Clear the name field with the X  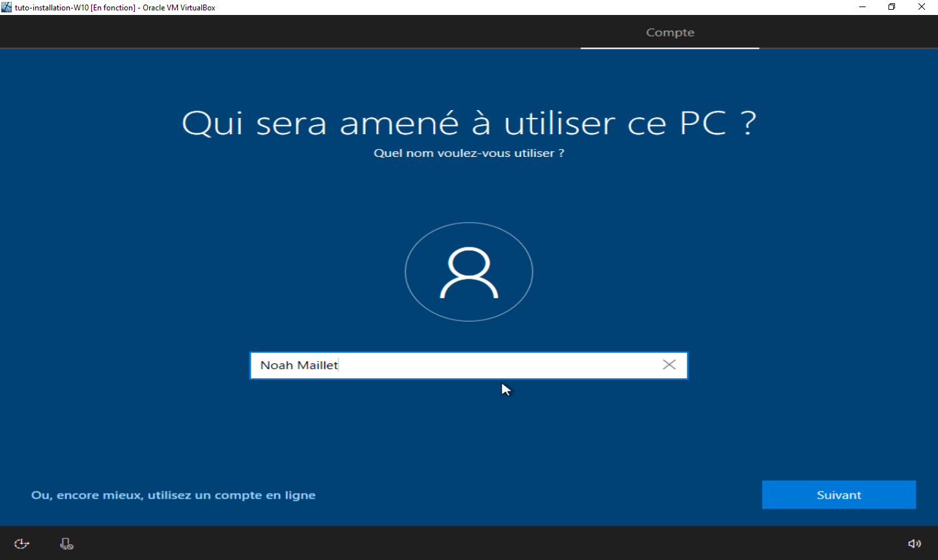(669, 365)
